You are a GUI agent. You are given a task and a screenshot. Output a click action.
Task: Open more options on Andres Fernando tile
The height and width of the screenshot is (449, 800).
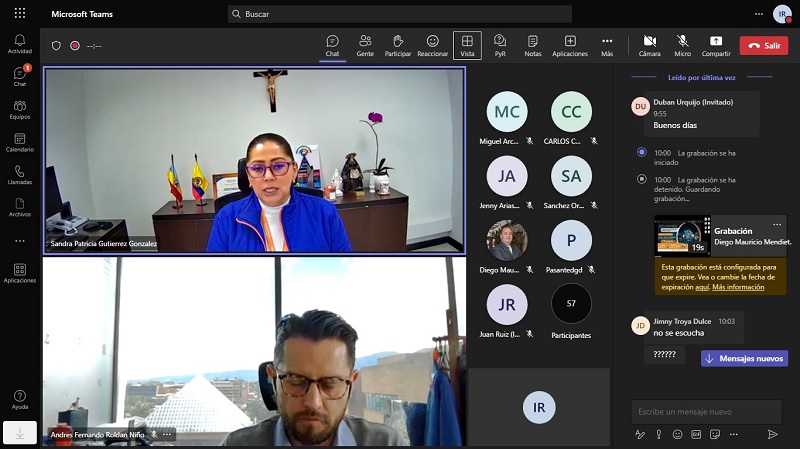(167, 435)
